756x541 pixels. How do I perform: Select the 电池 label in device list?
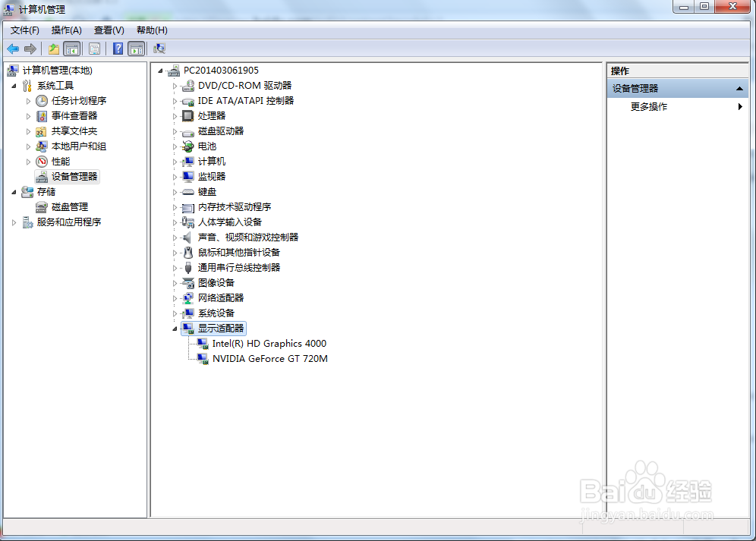[x=207, y=146]
